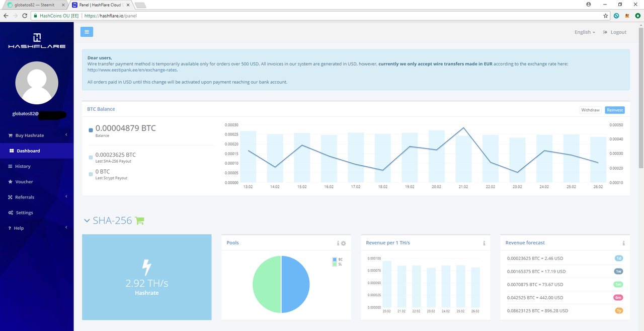Click the lightning bolt Hashrate icon
This screenshot has height=331, width=644.
click(x=147, y=267)
